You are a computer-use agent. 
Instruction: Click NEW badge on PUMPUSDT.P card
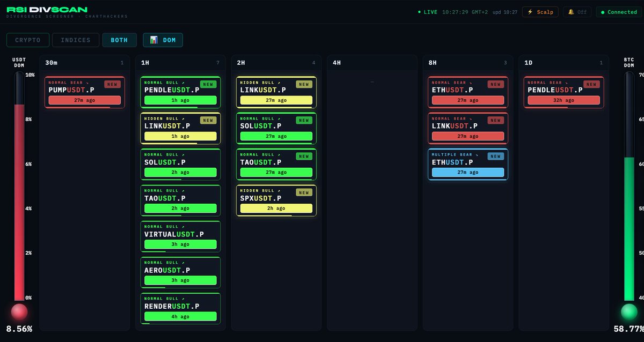click(112, 84)
